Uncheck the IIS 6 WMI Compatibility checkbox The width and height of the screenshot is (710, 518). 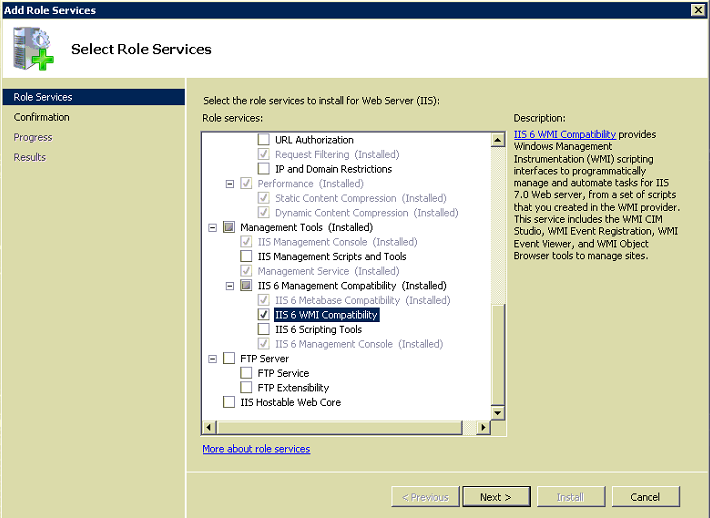click(264, 315)
